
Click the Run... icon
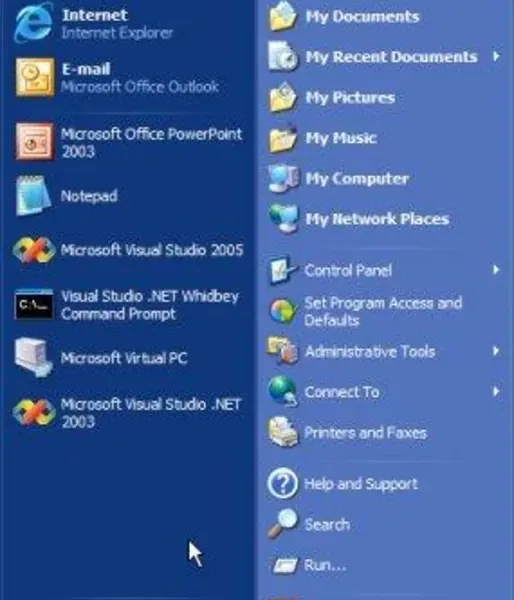point(284,565)
